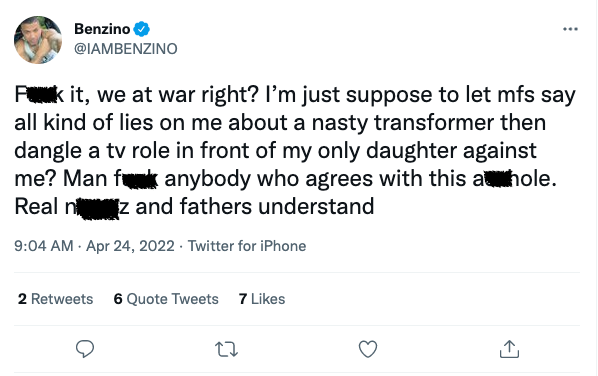
Task: Open the @IAMBENZINO handle link
Action: point(125,49)
